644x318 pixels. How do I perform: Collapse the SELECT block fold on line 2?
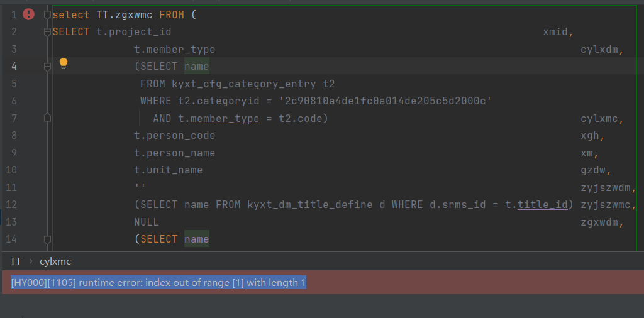47,32
